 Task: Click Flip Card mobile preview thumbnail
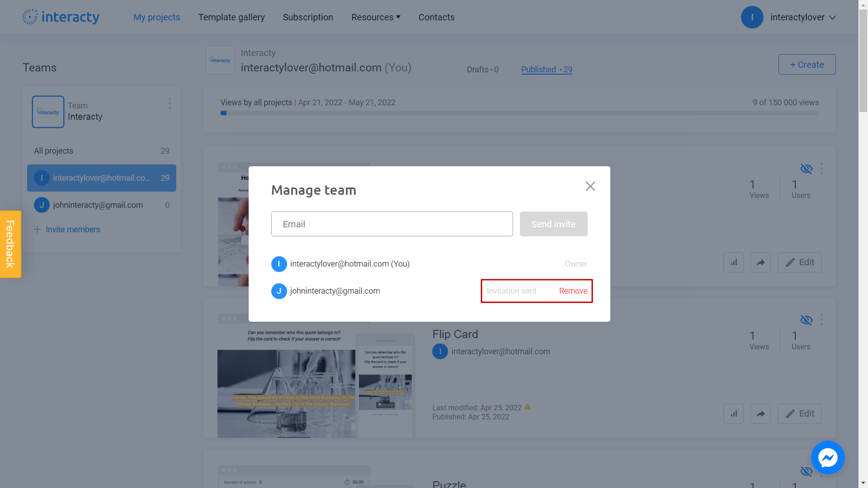pos(385,385)
